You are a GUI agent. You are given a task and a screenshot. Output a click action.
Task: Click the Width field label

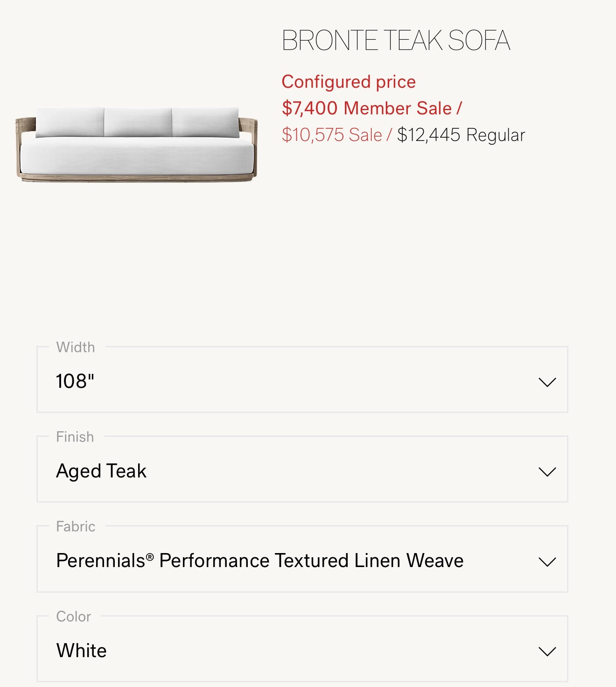(x=76, y=347)
